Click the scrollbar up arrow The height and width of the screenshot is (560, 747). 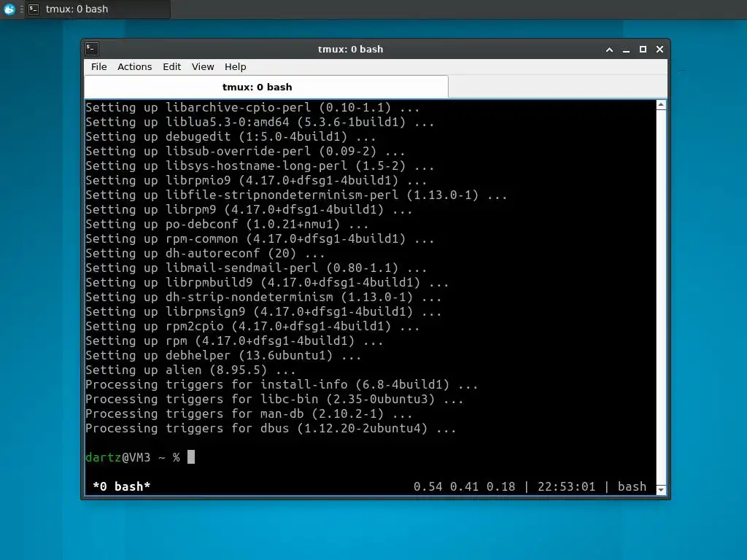661,105
